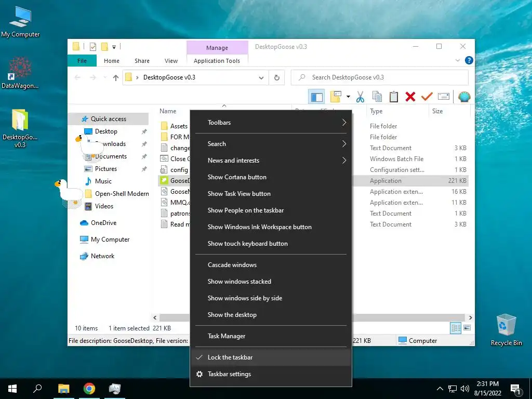532x399 pixels.
Task: Open the Start menu Windows icon
Action: click(12, 389)
